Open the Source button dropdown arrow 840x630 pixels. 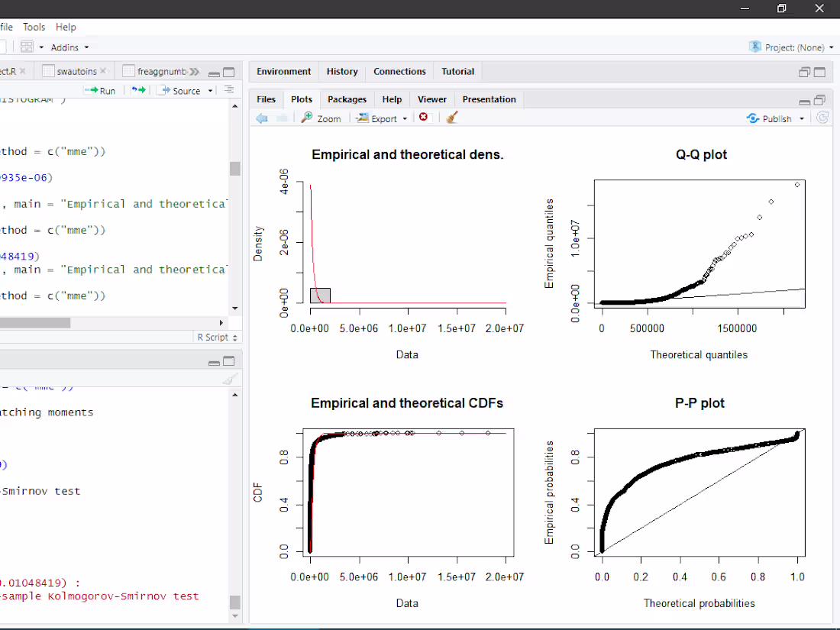(210, 89)
